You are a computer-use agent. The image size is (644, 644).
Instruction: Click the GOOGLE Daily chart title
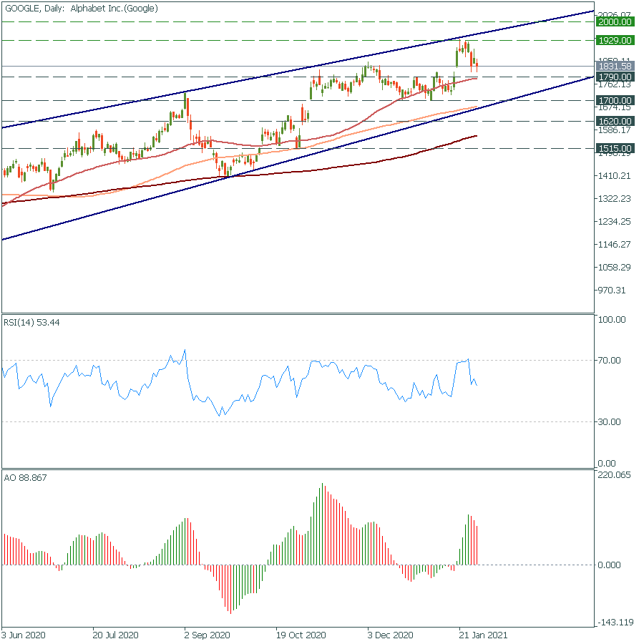81,9
